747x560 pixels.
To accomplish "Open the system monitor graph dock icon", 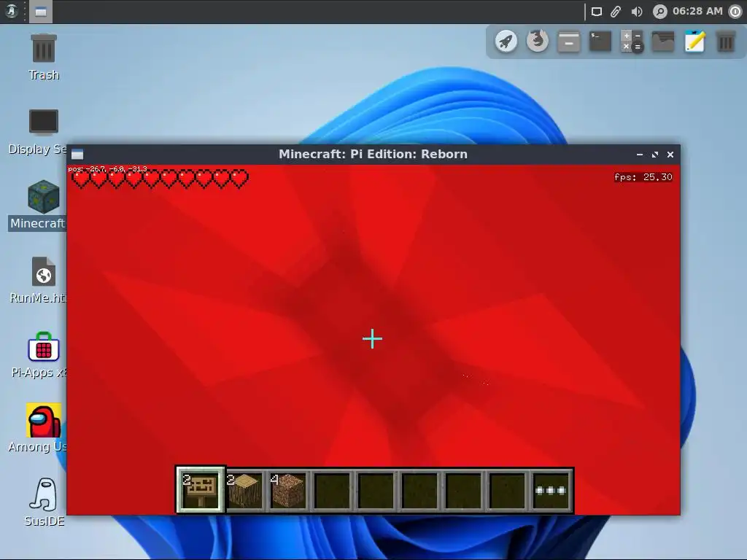I will point(663,42).
